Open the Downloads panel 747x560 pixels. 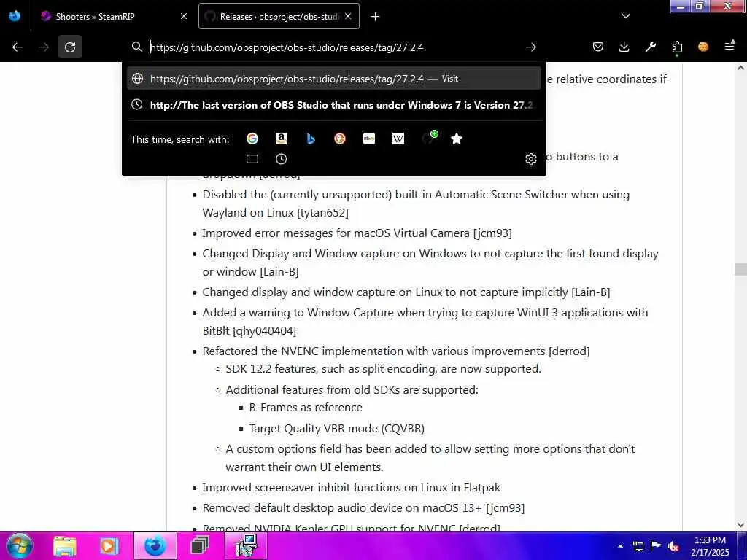pos(624,47)
